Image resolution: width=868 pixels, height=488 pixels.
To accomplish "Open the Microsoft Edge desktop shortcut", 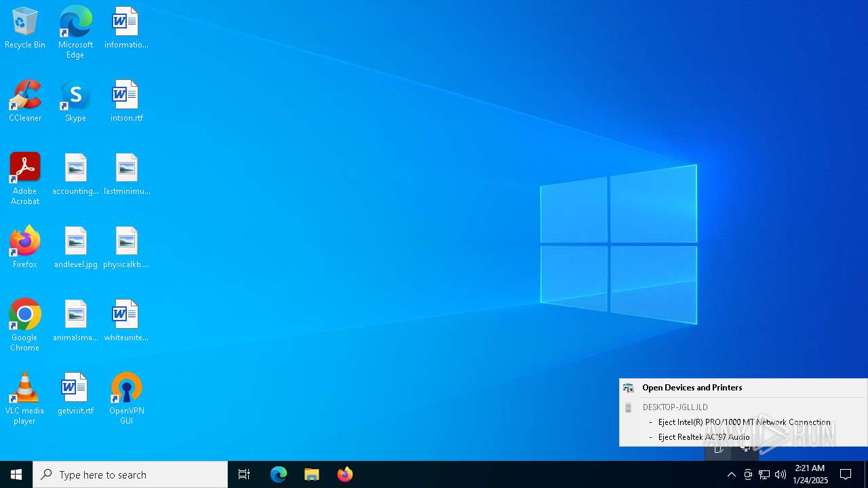I will (75, 32).
